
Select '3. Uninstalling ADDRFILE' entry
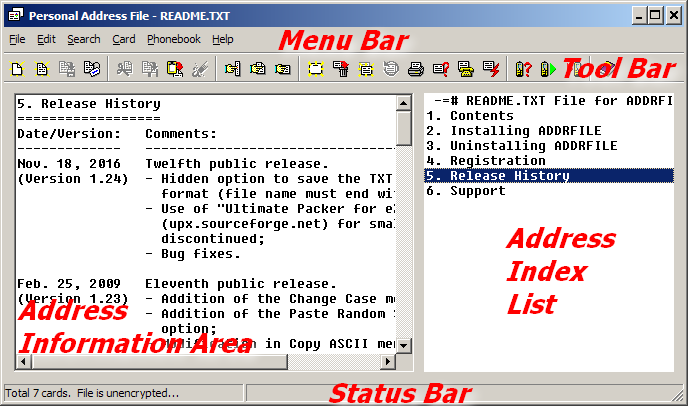(x=549, y=146)
